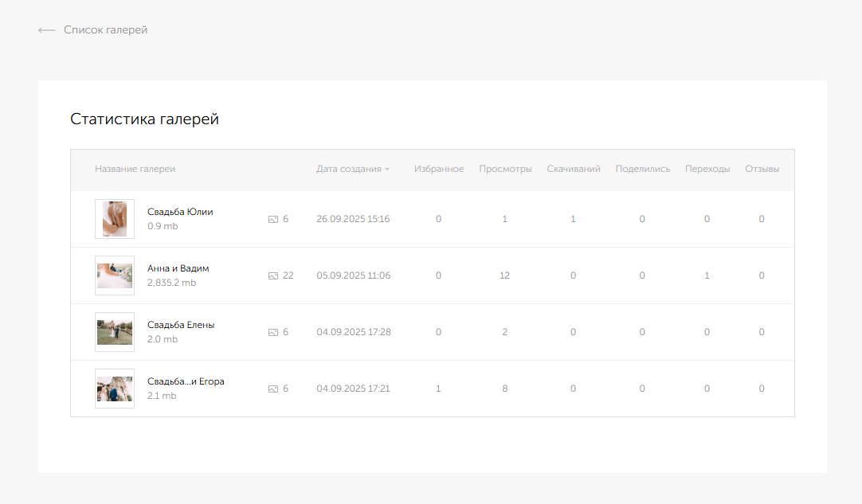The height and width of the screenshot is (504, 862).
Task: Click the Переходы value 1 for Анна и Вадим
Action: (x=707, y=275)
